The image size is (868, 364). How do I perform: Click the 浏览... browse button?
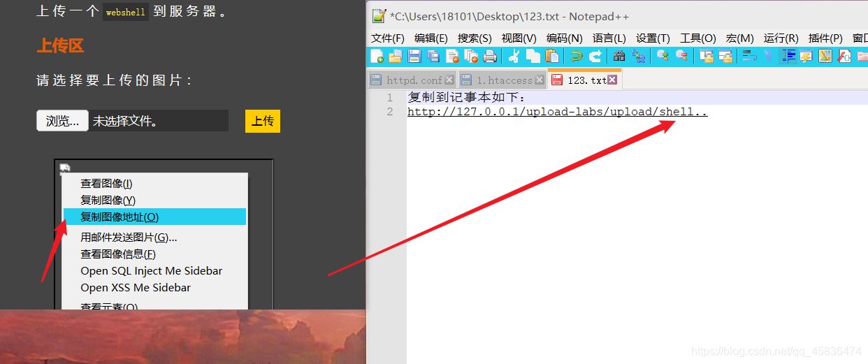[62, 121]
